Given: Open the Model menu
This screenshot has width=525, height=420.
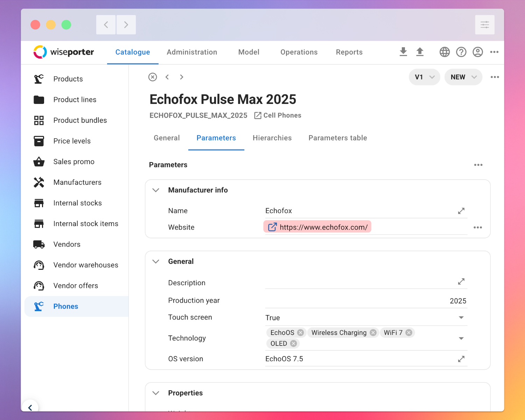Looking at the screenshot, I should [249, 52].
